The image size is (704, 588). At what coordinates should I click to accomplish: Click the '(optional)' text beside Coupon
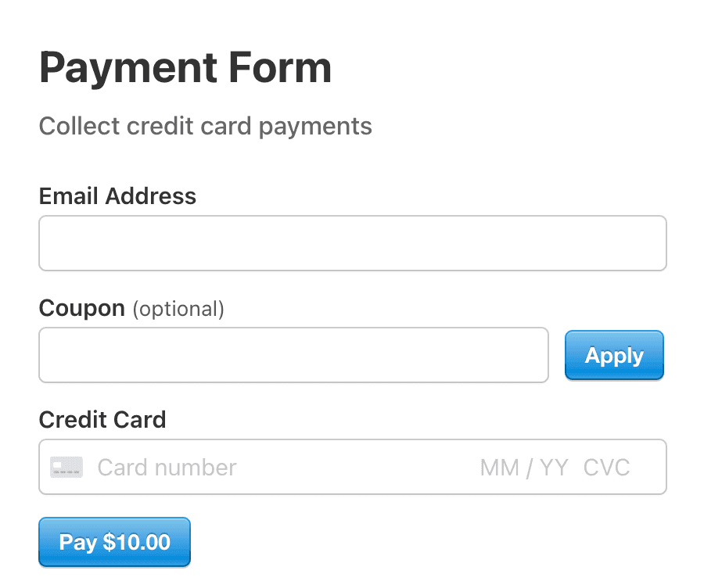178,309
